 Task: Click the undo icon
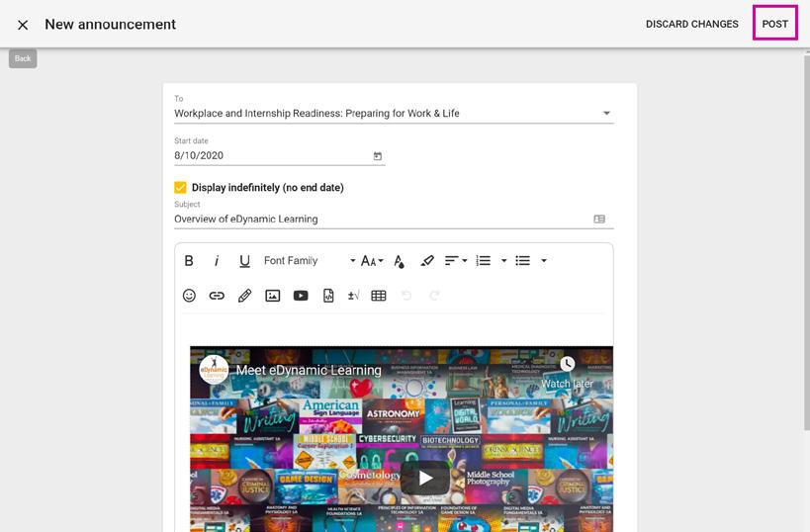tap(406, 296)
